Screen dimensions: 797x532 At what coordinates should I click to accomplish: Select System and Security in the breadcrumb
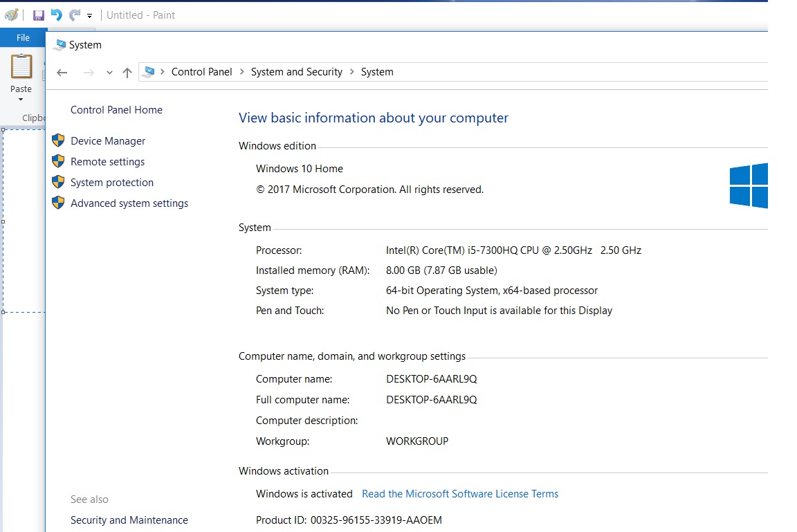coord(297,72)
